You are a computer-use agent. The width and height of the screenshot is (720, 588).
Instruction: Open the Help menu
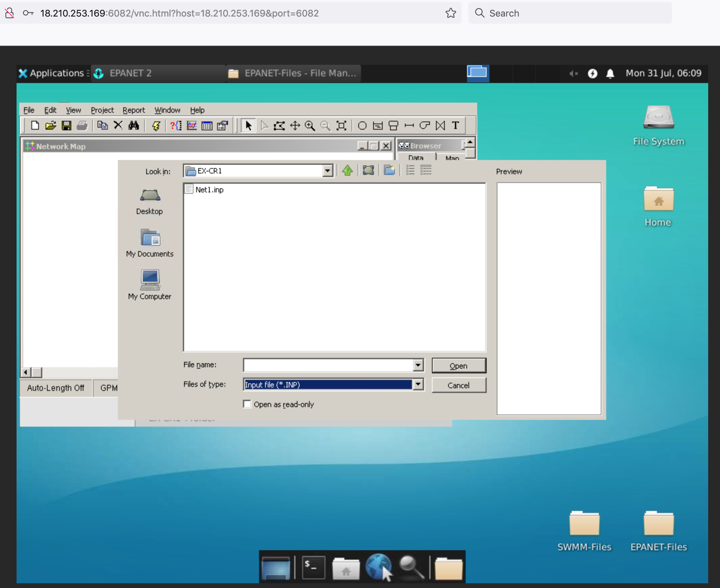pyautogui.click(x=197, y=110)
